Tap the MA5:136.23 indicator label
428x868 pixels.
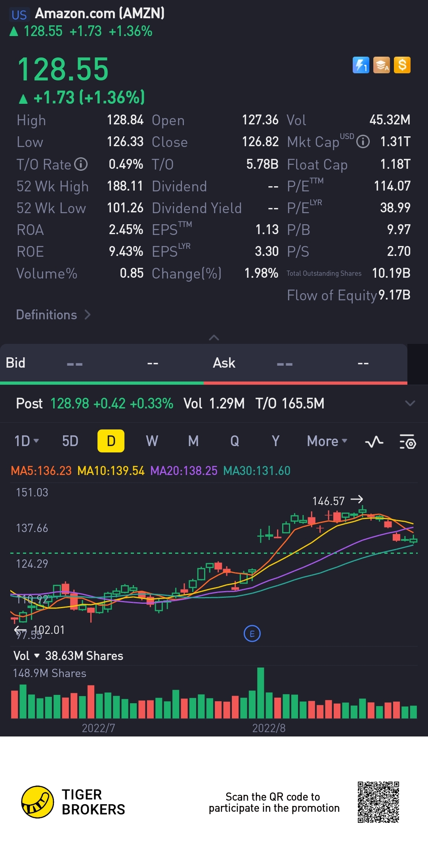(x=41, y=471)
